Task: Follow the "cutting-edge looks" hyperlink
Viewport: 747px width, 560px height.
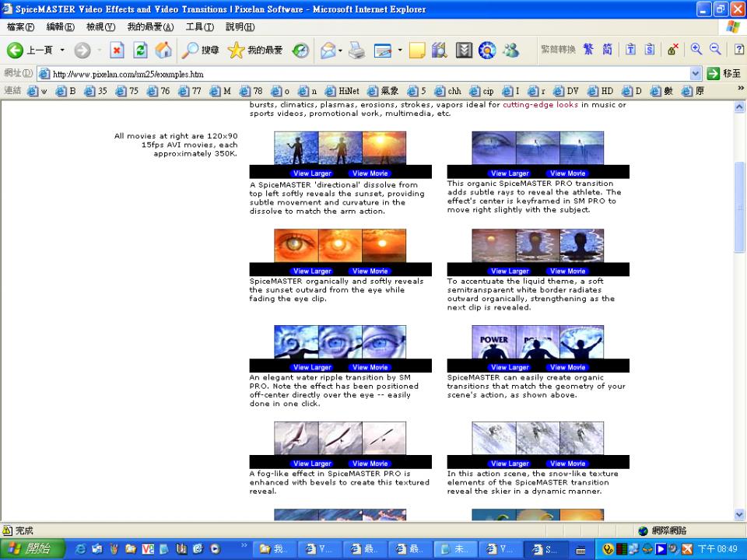Action: click(540, 104)
